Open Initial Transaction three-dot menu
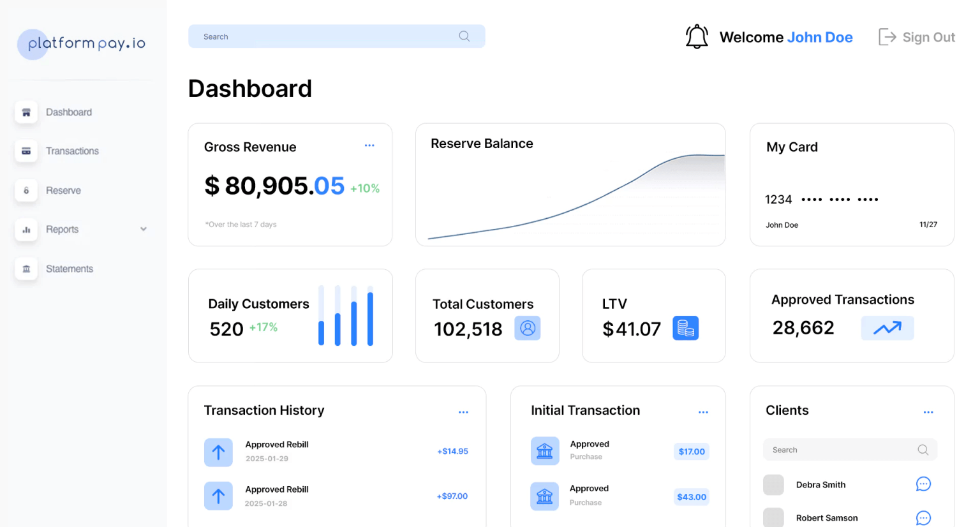The height and width of the screenshot is (527, 980). (703, 412)
